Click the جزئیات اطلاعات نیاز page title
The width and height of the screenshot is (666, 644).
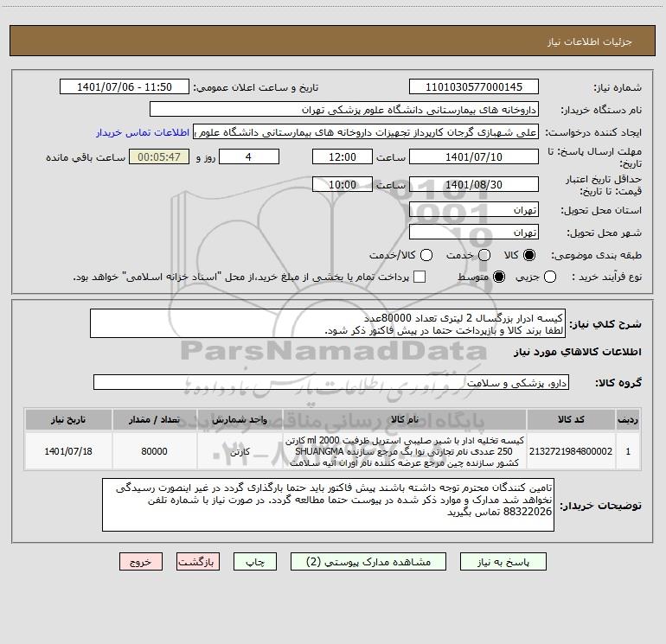click(590, 41)
